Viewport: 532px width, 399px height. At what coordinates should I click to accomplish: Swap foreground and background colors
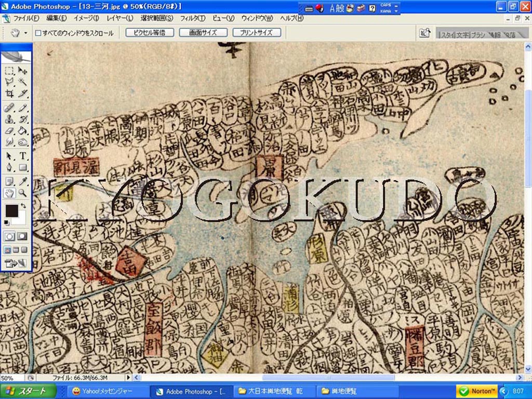23,206
